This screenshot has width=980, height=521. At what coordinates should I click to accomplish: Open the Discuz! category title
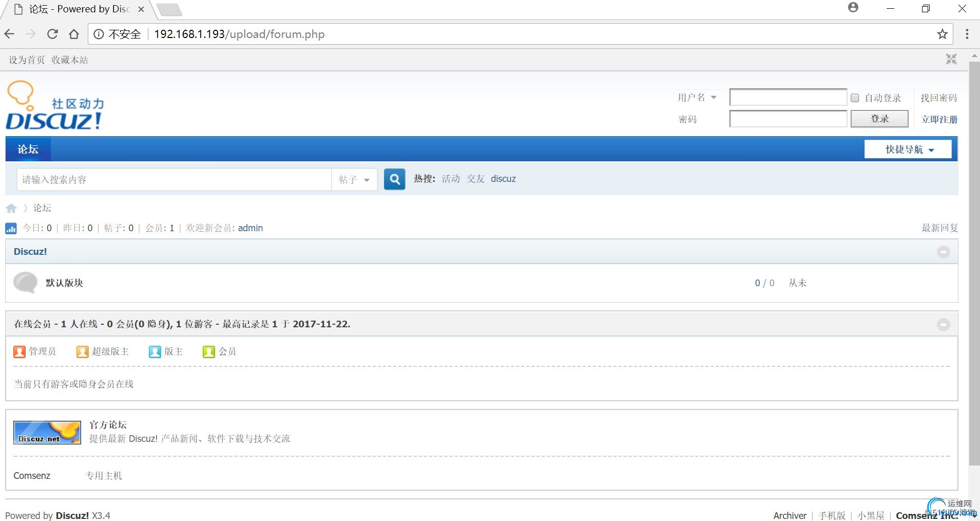30,252
